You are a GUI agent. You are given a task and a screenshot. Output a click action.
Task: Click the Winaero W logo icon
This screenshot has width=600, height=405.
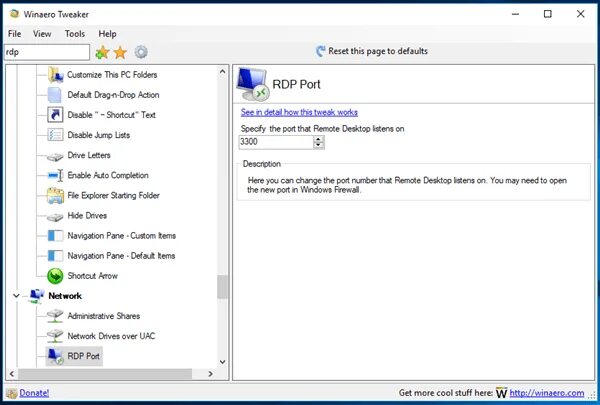coord(501,393)
